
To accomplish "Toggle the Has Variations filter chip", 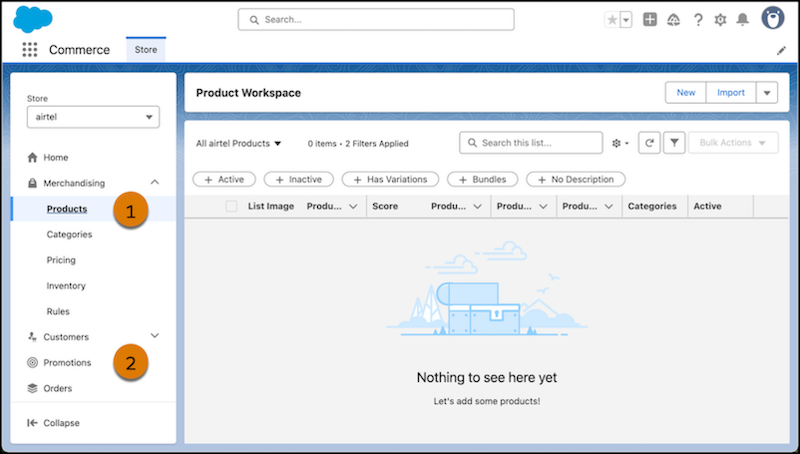I will tap(390, 180).
